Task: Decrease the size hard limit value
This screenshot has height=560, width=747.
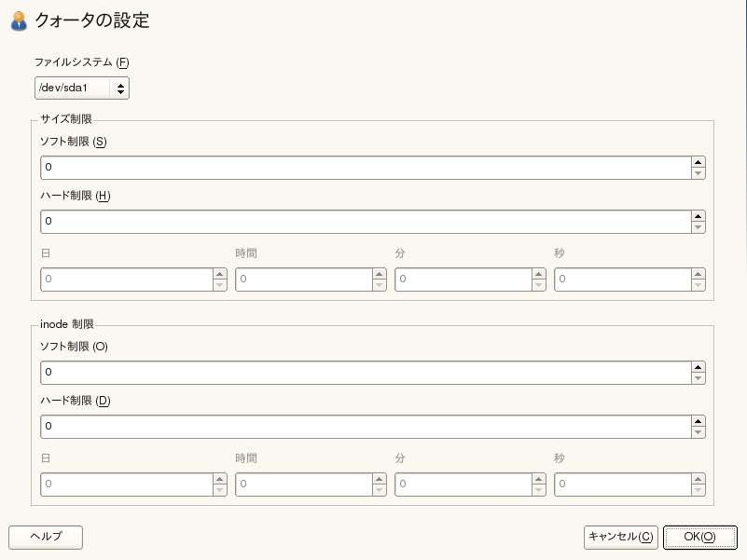Action: pyautogui.click(x=699, y=227)
